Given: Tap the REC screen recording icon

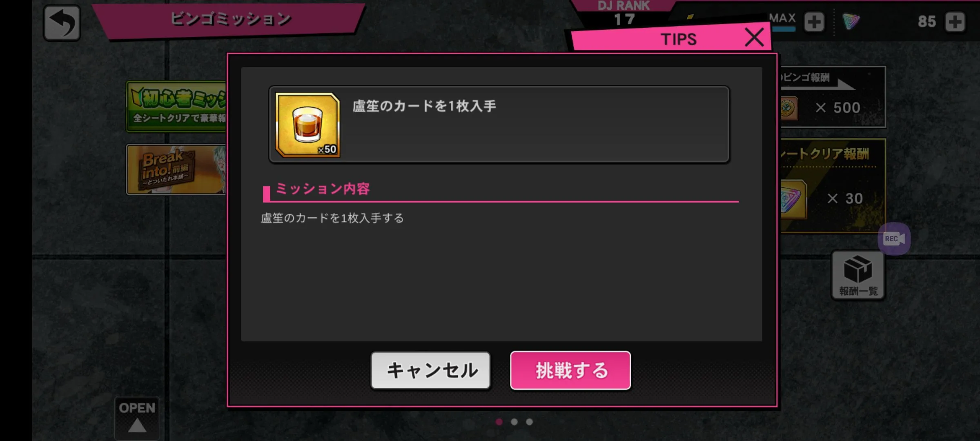Looking at the screenshot, I should tap(894, 238).
